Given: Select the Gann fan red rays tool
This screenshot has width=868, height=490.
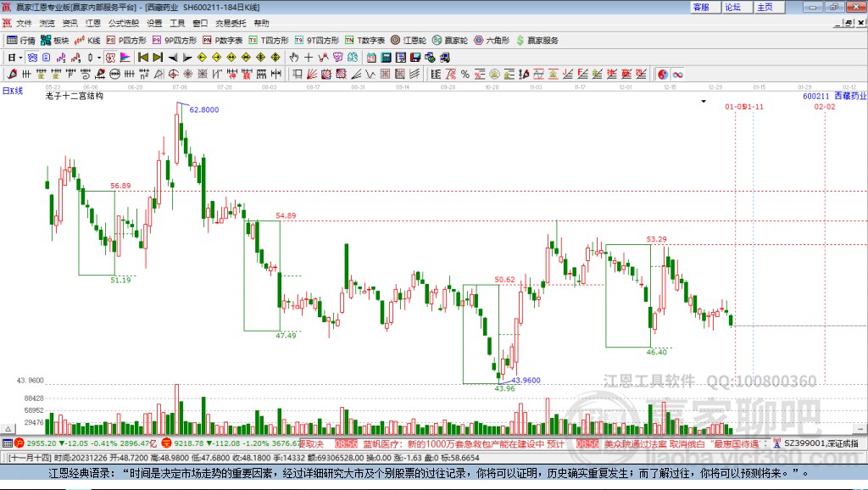Looking at the screenshot, I should [x=312, y=75].
